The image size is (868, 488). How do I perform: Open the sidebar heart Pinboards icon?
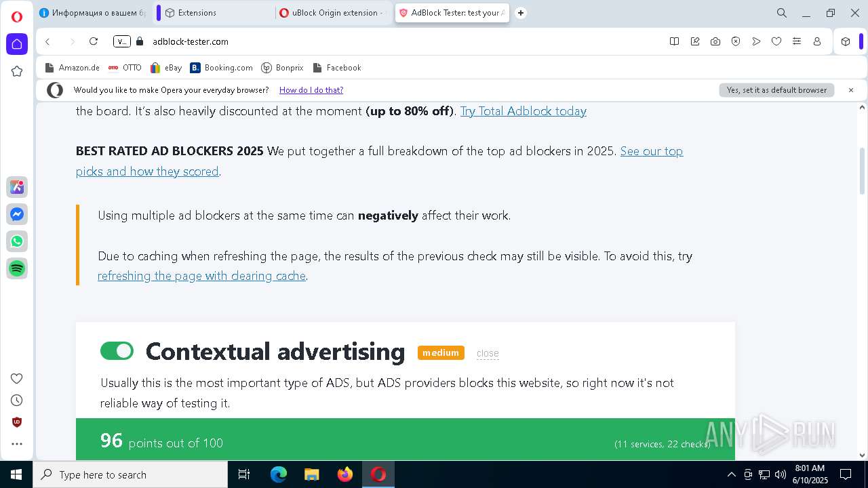[17, 378]
